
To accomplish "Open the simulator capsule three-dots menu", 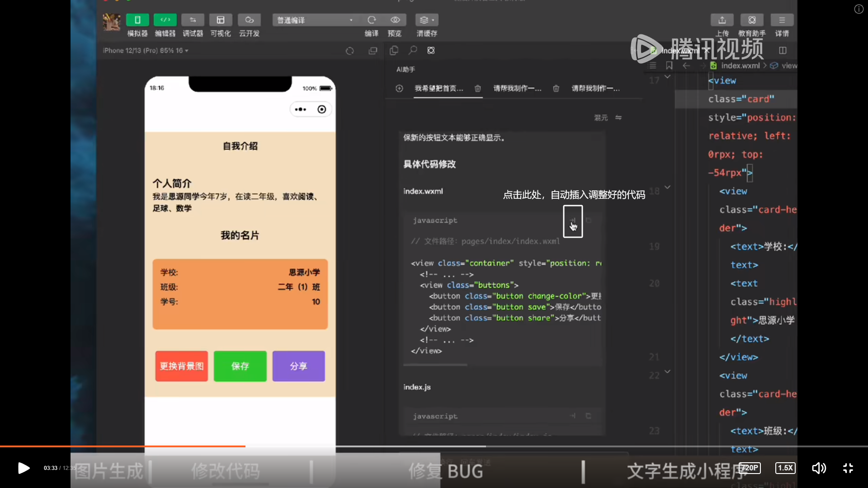I will click(301, 109).
